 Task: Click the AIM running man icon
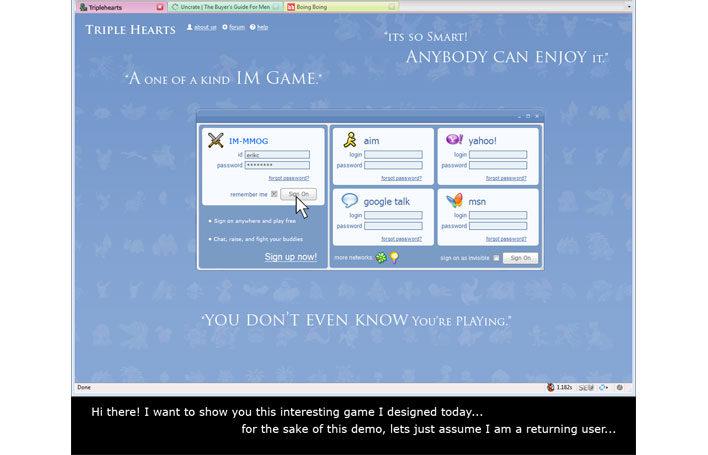click(350, 140)
